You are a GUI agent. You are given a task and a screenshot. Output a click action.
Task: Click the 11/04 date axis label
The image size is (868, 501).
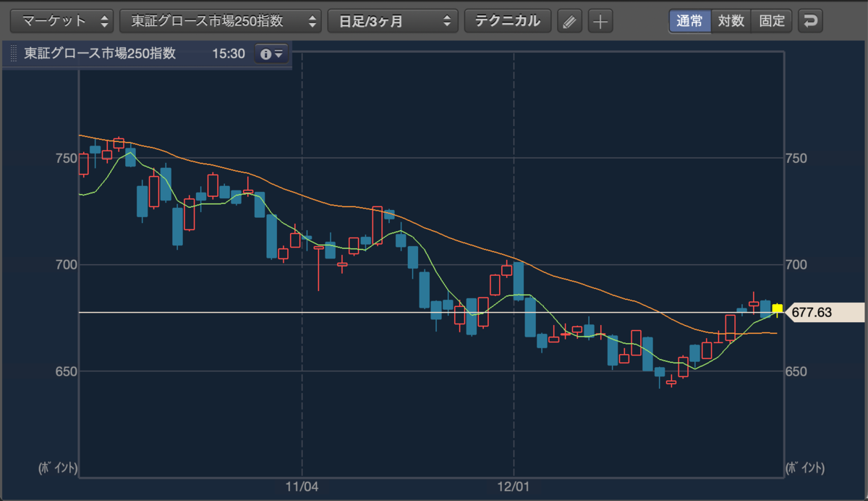(302, 486)
